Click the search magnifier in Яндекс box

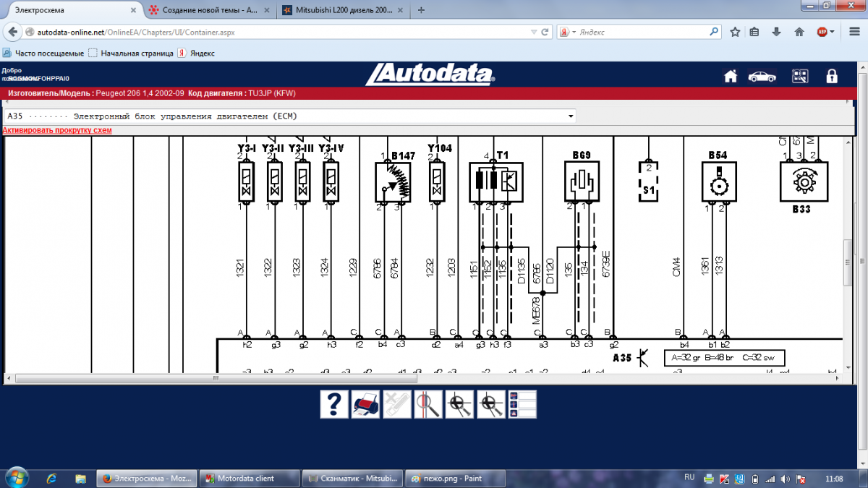coord(714,32)
